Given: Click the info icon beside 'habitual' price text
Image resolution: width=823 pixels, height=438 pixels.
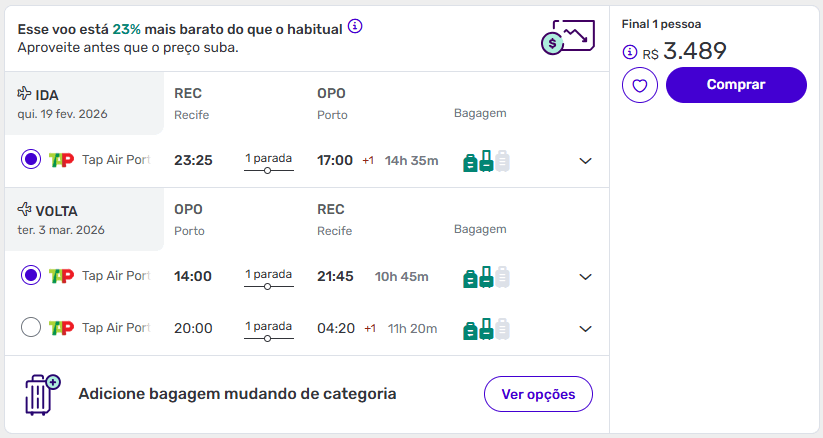Looking at the screenshot, I should [x=355, y=26].
